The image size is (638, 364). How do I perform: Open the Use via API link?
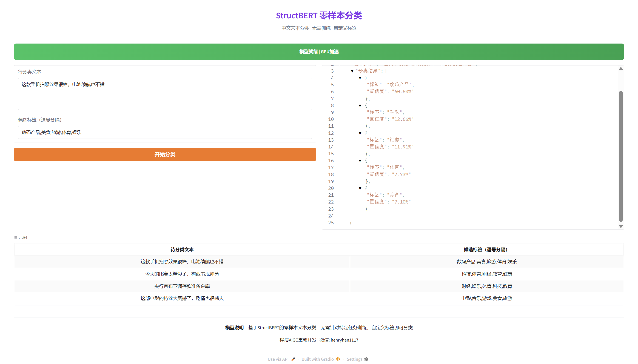pos(278,359)
